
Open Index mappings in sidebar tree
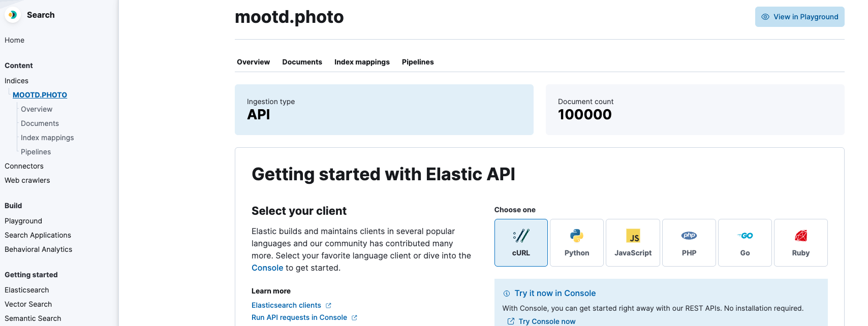pyautogui.click(x=47, y=138)
